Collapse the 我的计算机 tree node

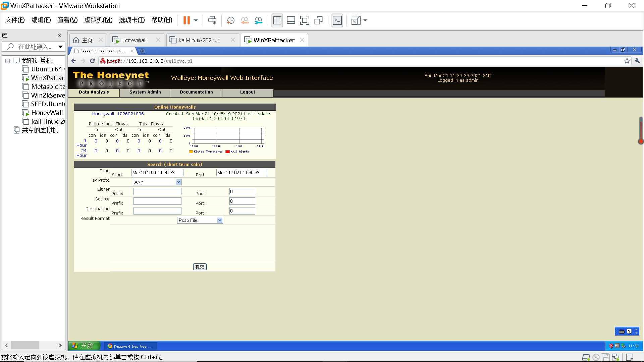(7, 61)
